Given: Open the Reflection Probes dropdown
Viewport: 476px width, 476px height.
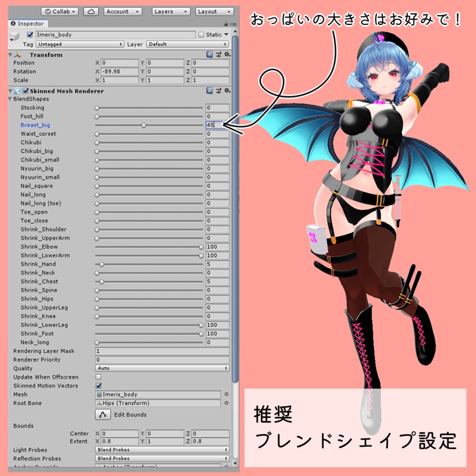Looking at the screenshot, I should [162, 458].
